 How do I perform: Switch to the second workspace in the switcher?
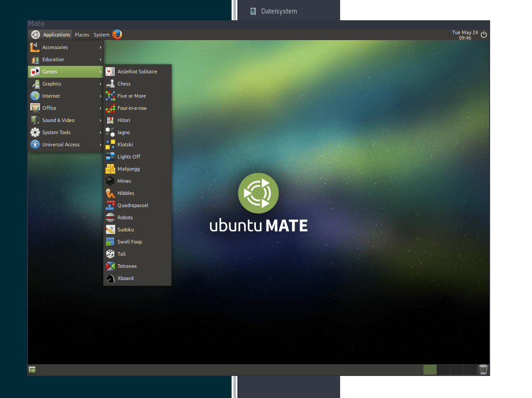click(444, 369)
